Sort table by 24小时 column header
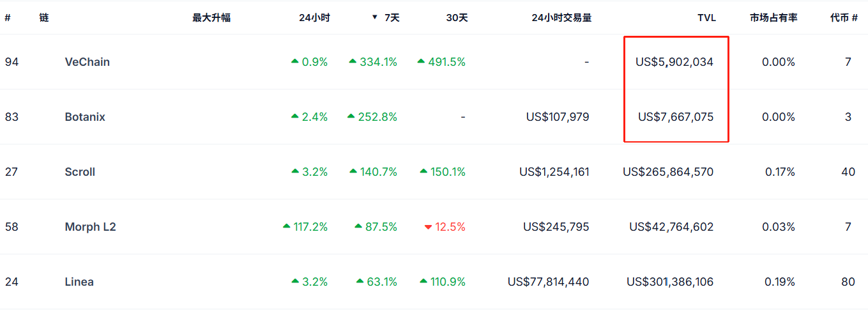 [x=314, y=18]
